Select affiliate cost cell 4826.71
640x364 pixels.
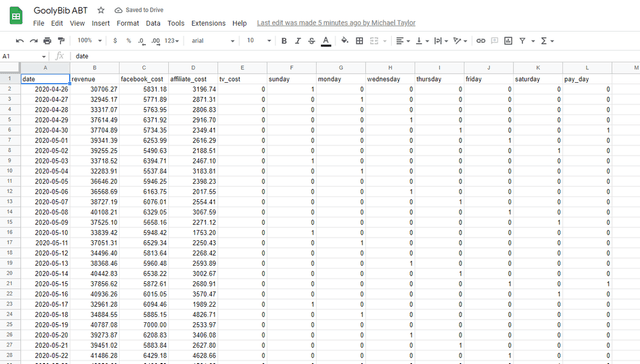[x=193, y=315]
